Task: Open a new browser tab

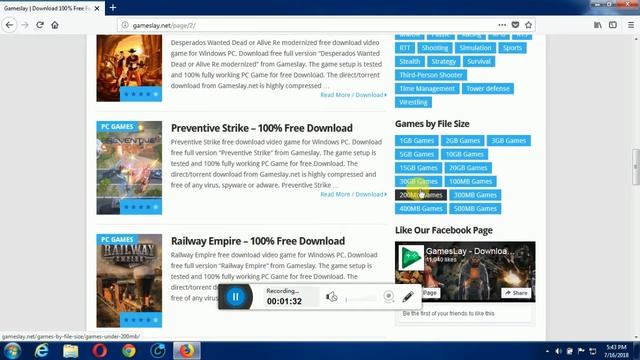Action: (113, 8)
